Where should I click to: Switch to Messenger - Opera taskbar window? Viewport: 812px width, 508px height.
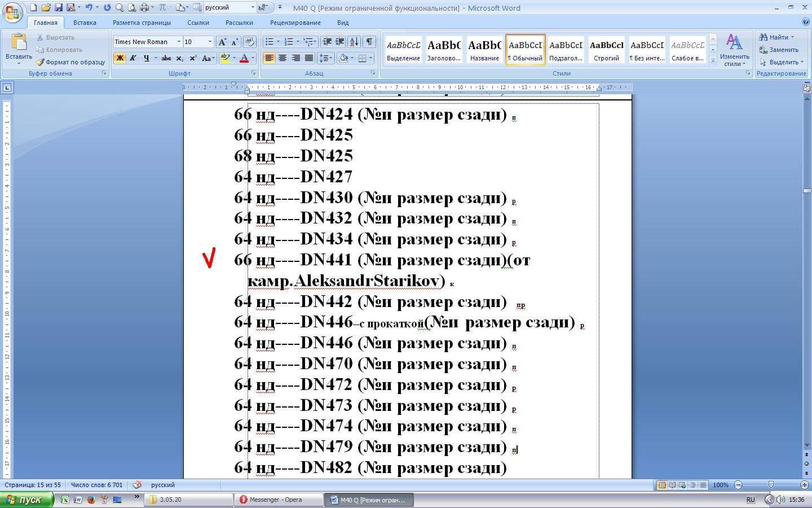pyautogui.click(x=279, y=500)
